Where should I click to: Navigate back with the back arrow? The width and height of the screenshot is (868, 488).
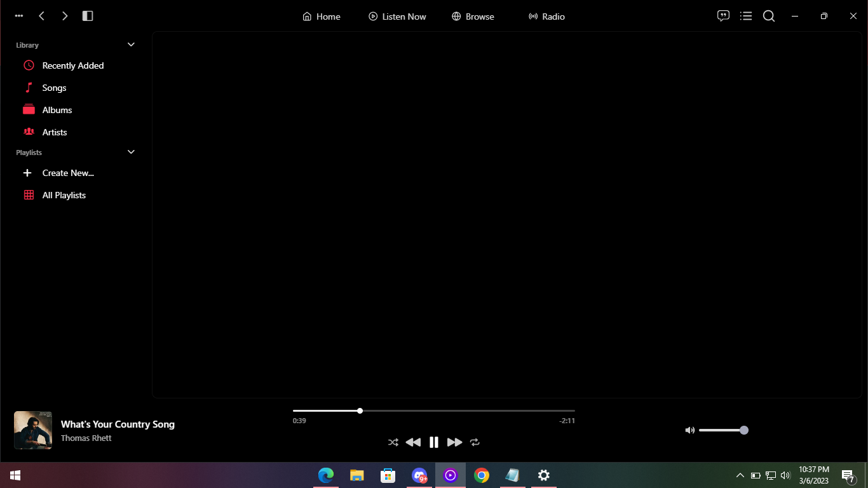coord(41,16)
